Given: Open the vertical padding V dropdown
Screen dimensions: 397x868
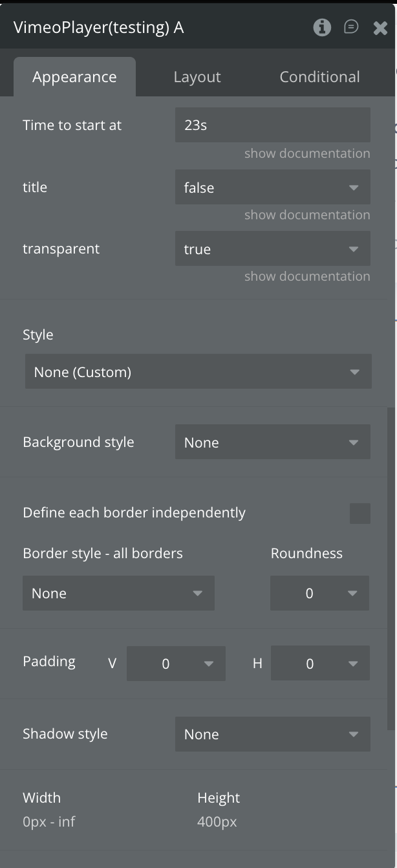Looking at the screenshot, I should tap(176, 664).
